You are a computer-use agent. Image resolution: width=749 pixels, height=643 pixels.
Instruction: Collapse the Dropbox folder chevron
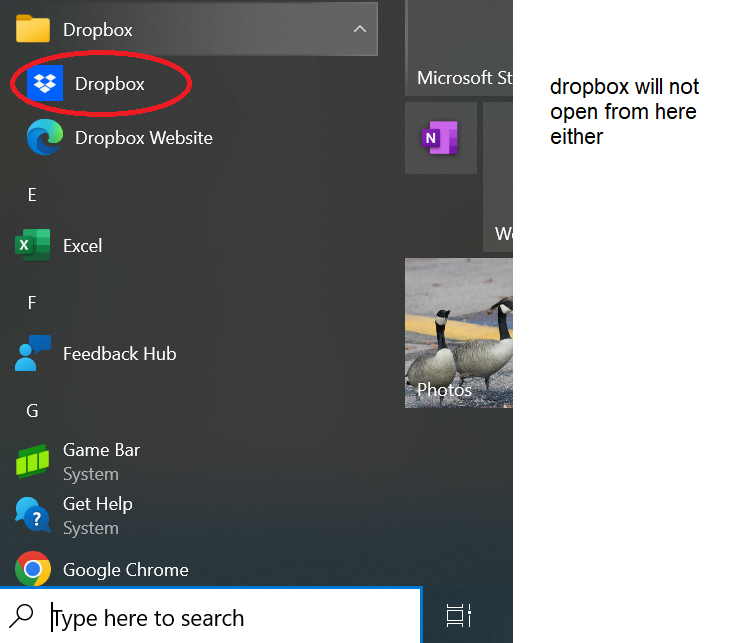click(x=360, y=29)
